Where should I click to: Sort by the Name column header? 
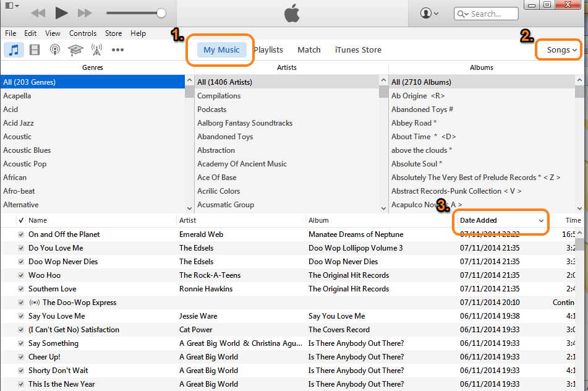(101, 220)
